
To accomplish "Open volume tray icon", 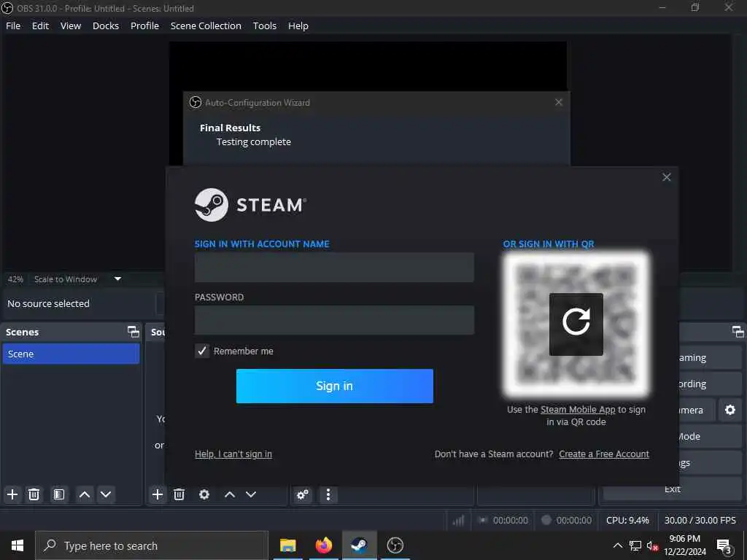I will coord(652,545).
